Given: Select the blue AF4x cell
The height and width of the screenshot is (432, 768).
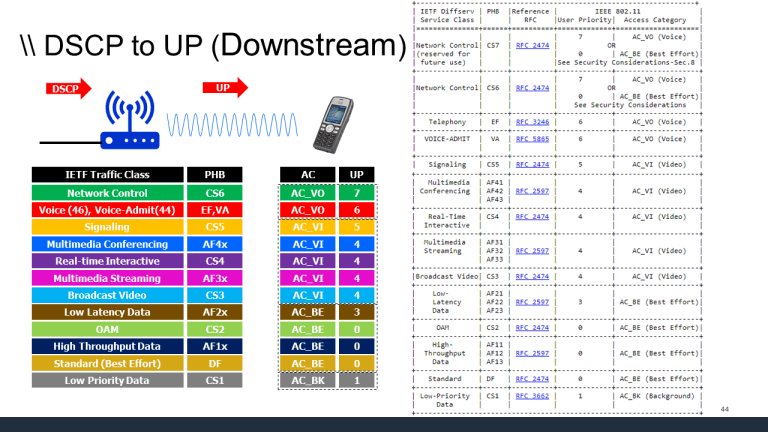Looking at the screenshot, I should pyautogui.click(x=215, y=244).
